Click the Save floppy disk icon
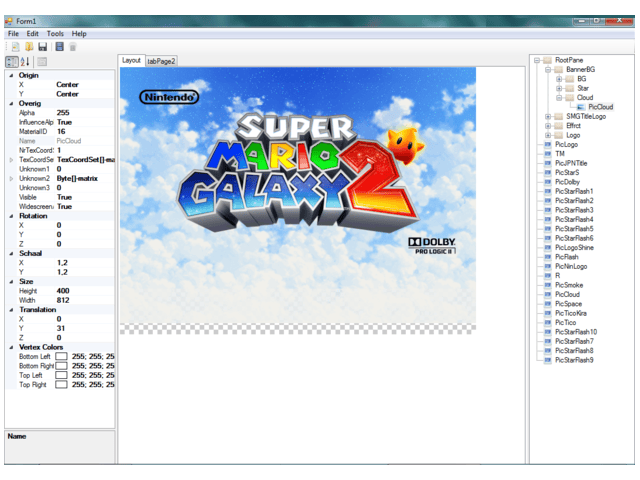This screenshot has width=640, height=480. [43, 46]
